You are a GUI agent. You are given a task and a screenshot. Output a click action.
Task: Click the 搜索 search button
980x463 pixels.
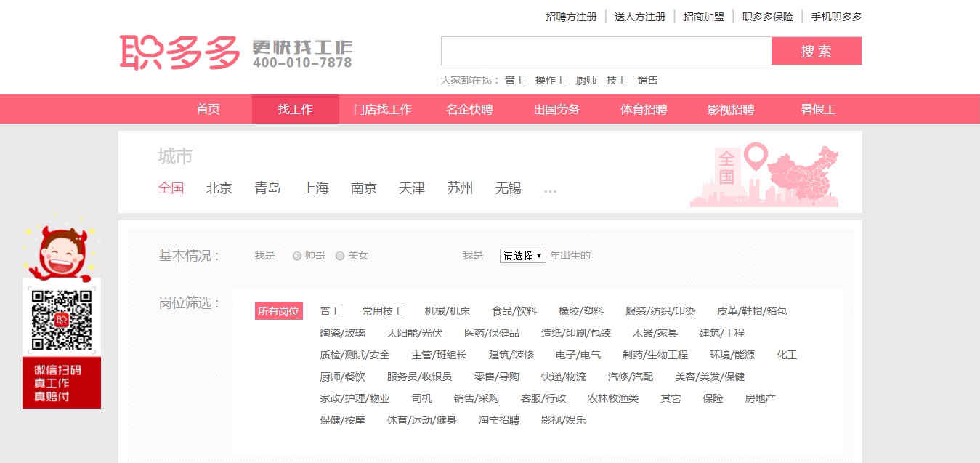pos(817,50)
